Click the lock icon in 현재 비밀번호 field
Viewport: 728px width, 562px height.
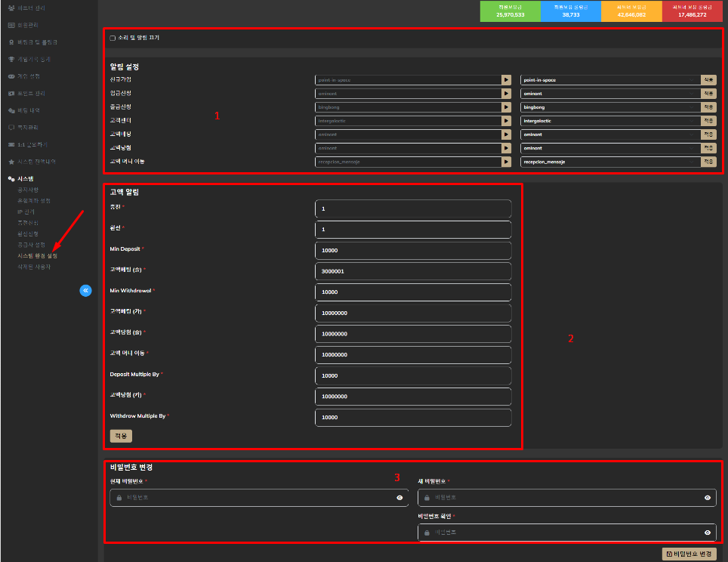[x=119, y=498]
